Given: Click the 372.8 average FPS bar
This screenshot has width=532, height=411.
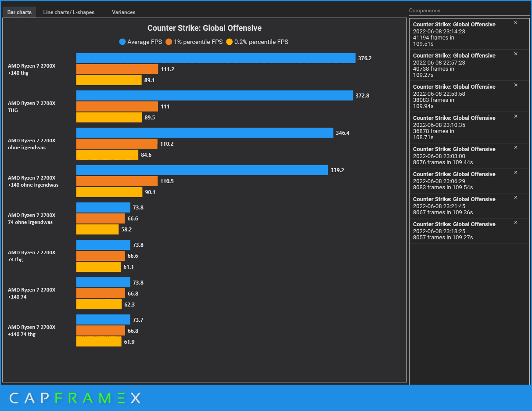Looking at the screenshot, I should (x=214, y=95).
